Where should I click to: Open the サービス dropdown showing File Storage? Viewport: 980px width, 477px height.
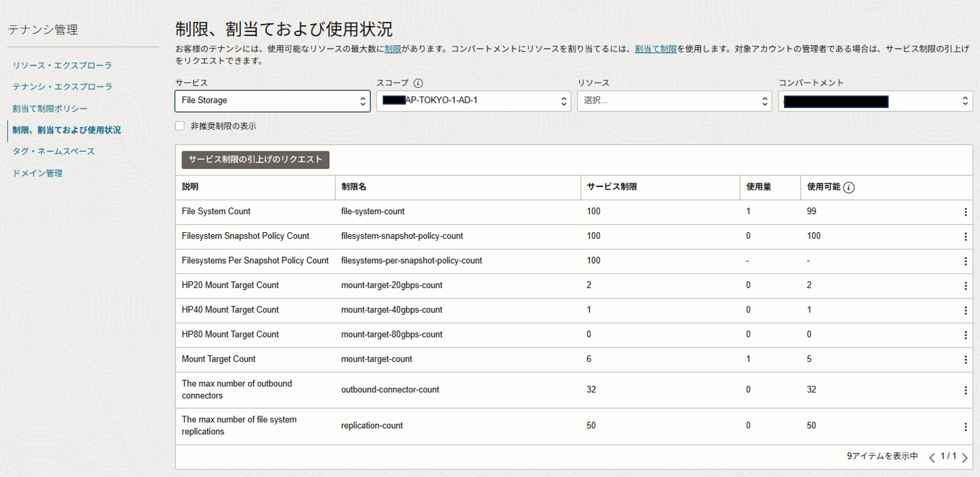coord(272,101)
